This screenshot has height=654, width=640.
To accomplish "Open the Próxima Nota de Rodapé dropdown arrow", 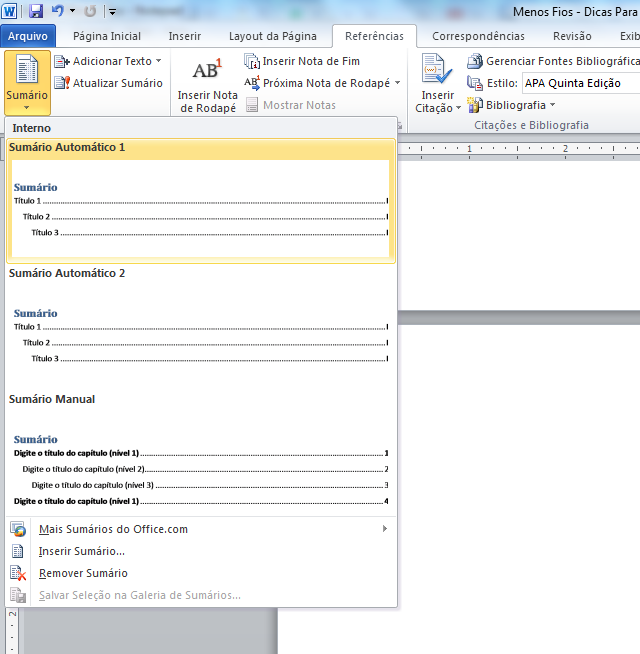I will pyautogui.click(x=397, y=83).
